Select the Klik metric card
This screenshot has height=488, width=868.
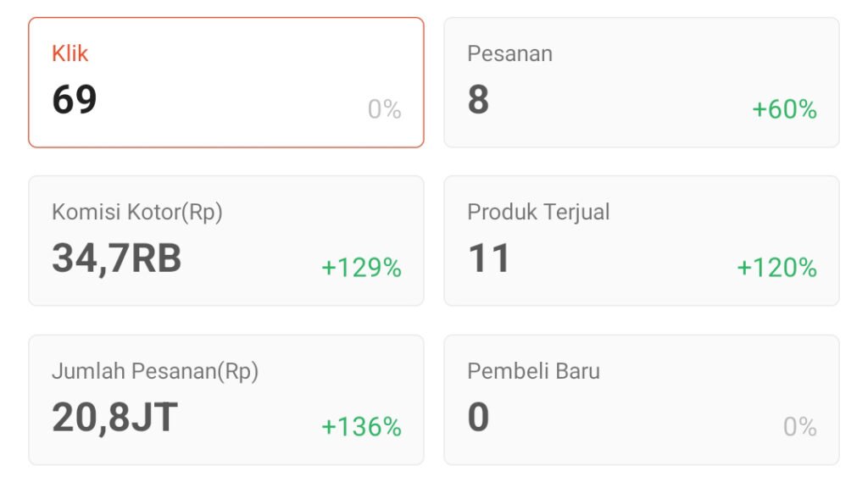225,82
